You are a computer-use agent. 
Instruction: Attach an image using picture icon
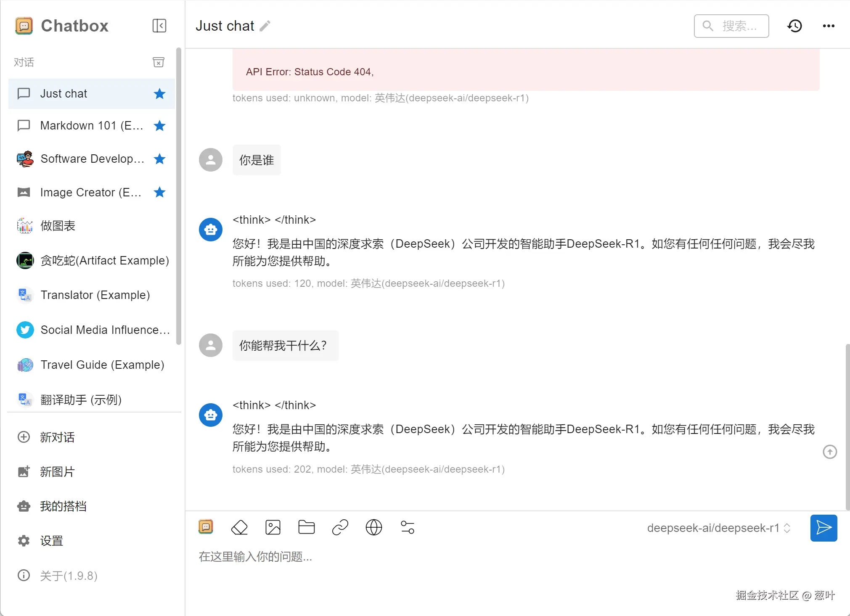pyautogui.click(x=273, y=527)
